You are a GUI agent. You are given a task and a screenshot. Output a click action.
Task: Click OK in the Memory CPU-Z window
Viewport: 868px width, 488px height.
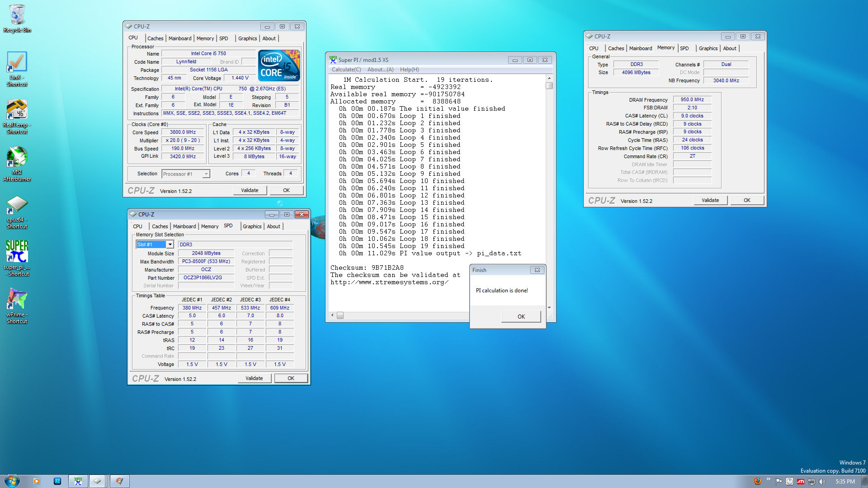pos(747,200)
